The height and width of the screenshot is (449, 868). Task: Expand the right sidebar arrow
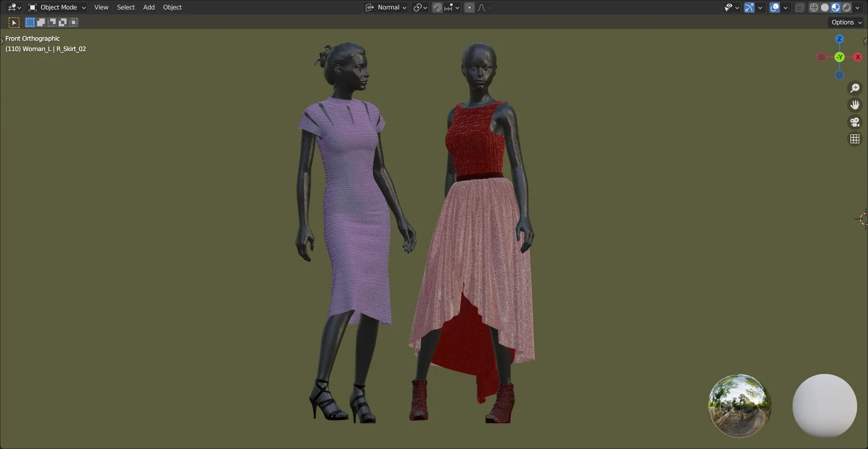[x=865, y=41]
